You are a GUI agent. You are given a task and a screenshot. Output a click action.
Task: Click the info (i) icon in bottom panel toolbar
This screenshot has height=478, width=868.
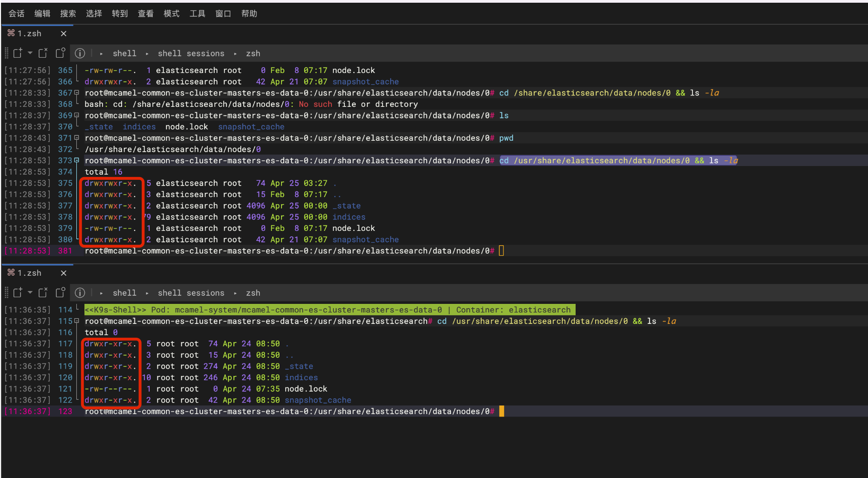[80, 292]
